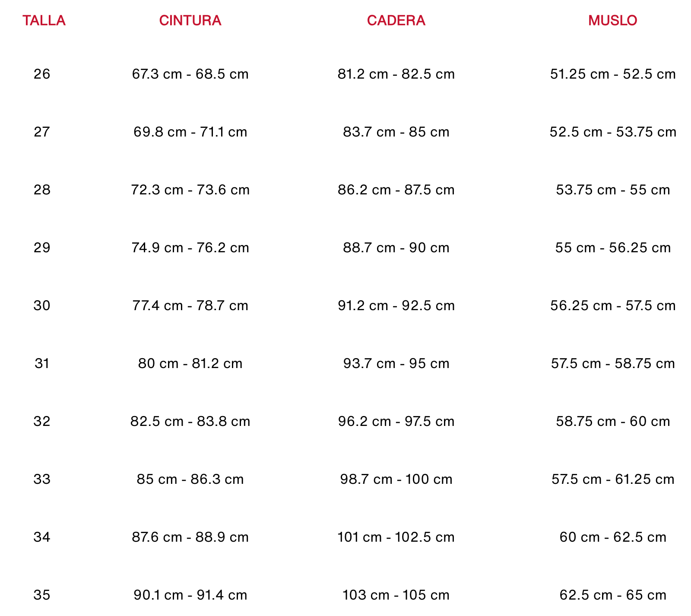This screenshot has width=691, height=616.
Task: Click thigh value 57.5 cm - 58.75 cm
Action: click(613, 363)
